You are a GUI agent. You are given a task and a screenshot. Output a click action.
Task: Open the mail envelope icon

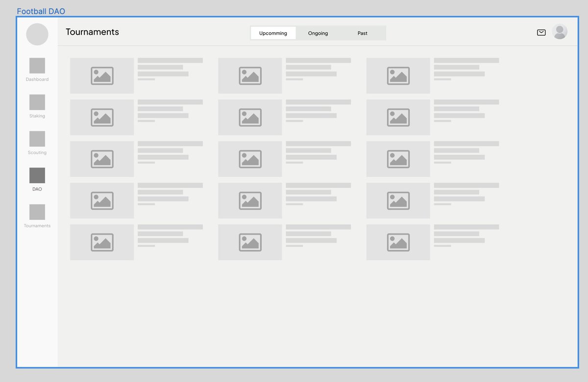(541, 33)
